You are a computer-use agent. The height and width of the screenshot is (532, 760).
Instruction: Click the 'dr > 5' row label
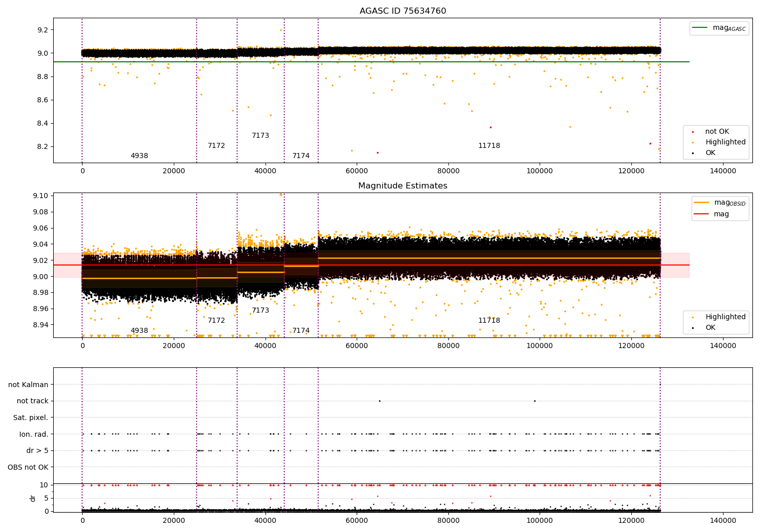37,451
